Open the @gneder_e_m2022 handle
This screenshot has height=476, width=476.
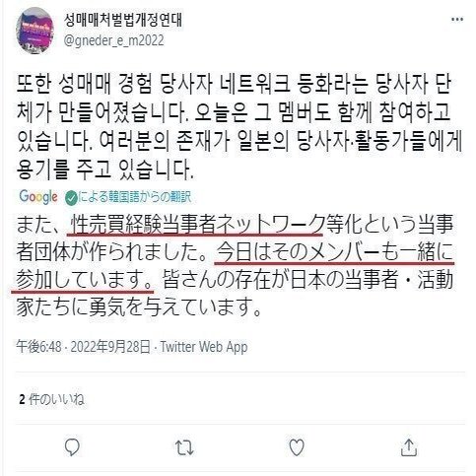113,40
